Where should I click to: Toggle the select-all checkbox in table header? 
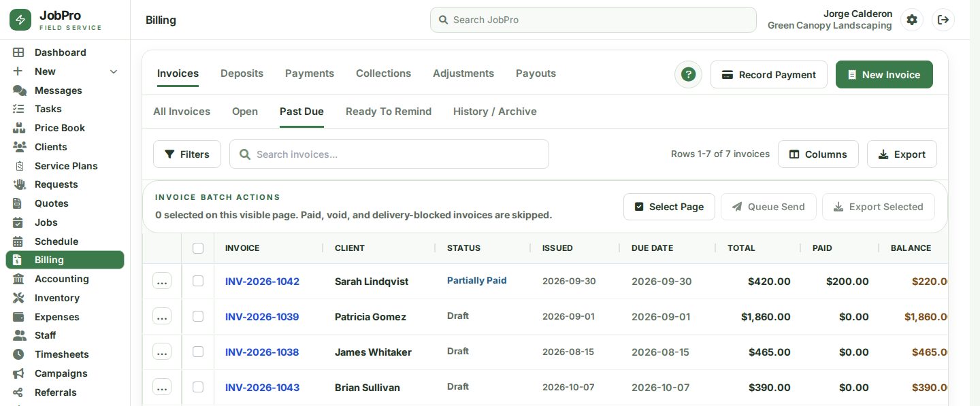coord(198,248)
